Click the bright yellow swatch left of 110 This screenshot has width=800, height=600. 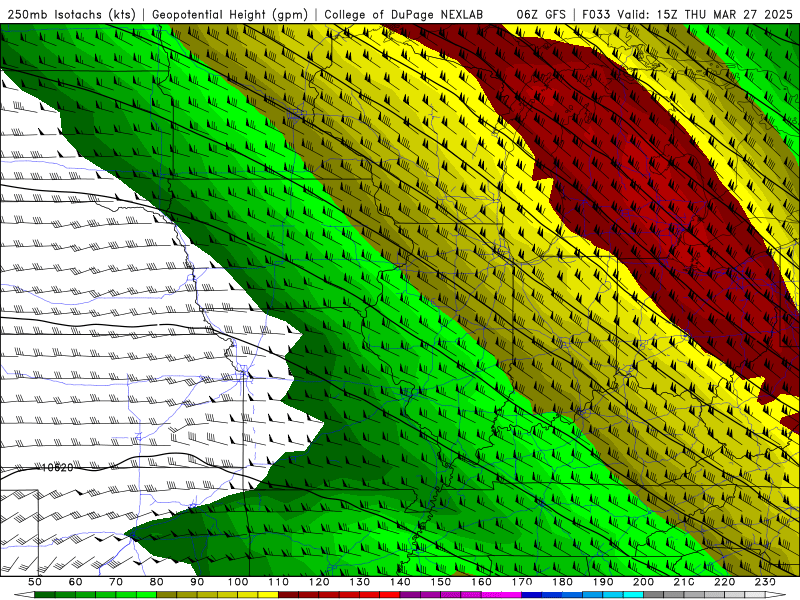pyautogui.click(x=268, y=595)
